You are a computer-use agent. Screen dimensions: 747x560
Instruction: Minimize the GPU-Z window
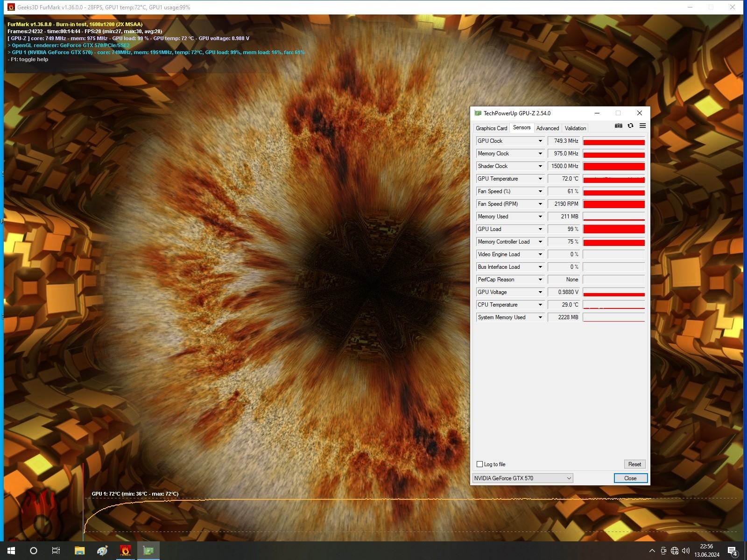click(x=597, y=113)
